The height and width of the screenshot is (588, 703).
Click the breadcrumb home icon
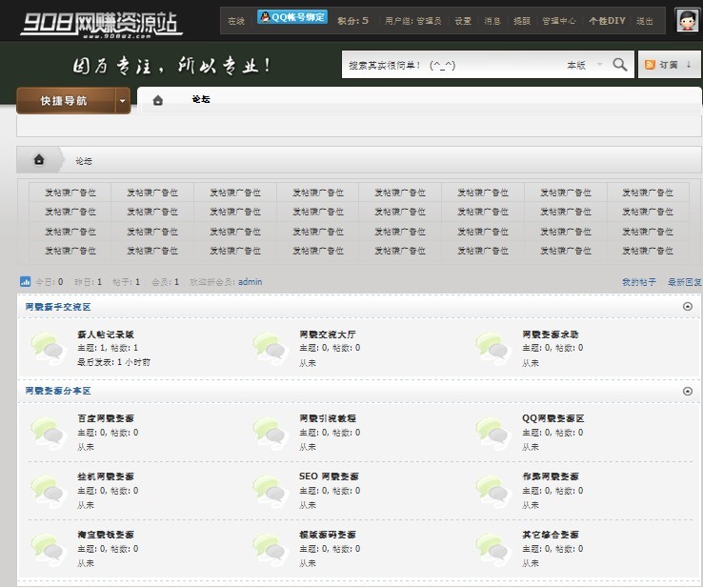[39, 159]
